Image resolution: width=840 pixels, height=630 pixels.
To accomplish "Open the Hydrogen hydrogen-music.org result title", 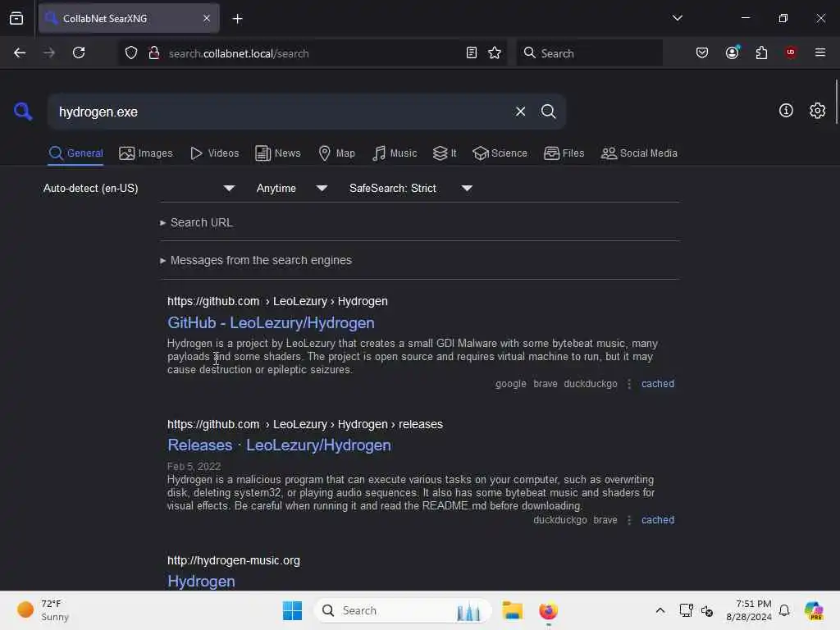I will (x=202, y=582).
